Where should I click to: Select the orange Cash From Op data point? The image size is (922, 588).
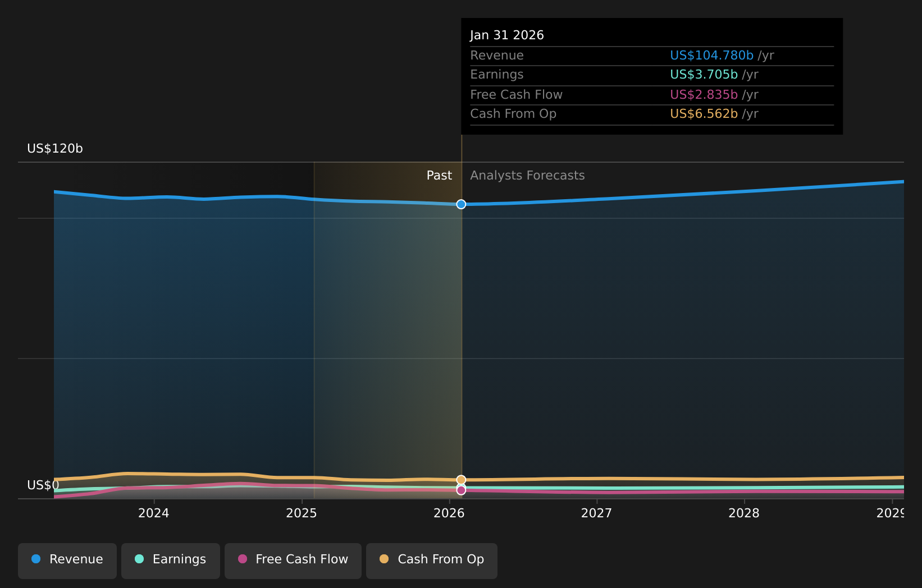click(x=461, y=479)
